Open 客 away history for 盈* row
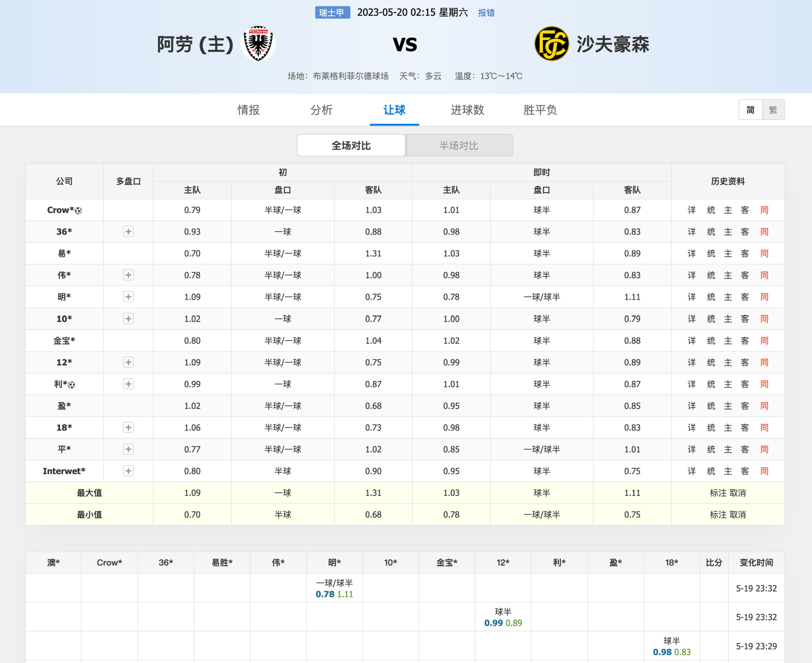This screenshot has height=663, width=812. tap(745, 406)
